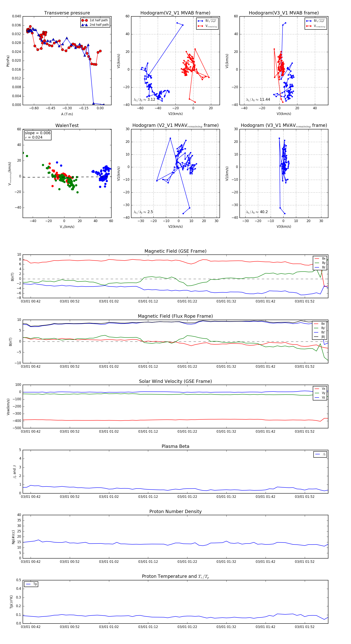
Task: Click the 'Transverse pressure' plot title
Action: 67,13
